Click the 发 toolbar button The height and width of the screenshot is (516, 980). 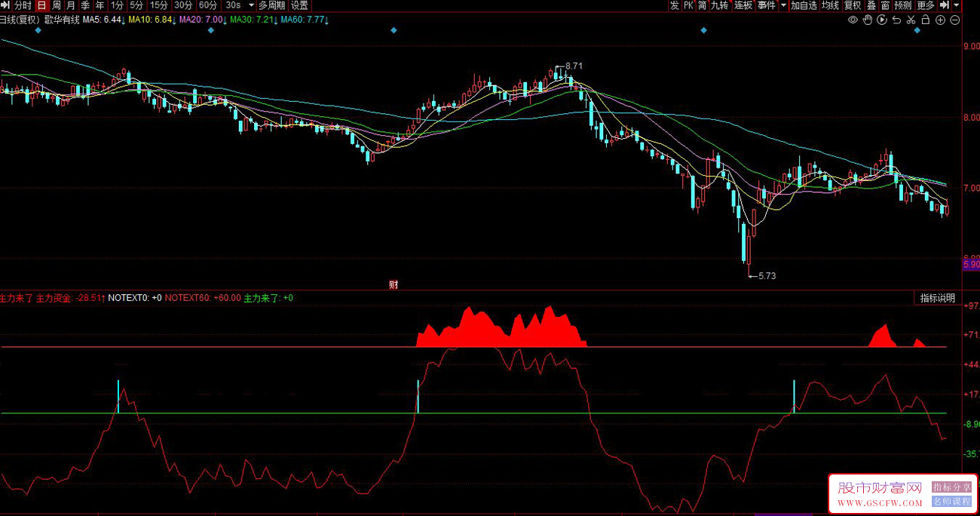(x=674, y=5)
